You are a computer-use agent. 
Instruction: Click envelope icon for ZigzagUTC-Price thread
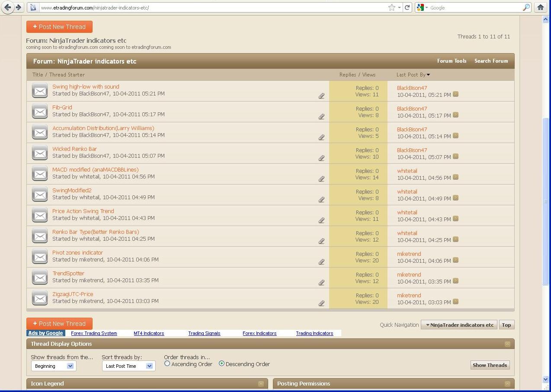coord(40,299)
